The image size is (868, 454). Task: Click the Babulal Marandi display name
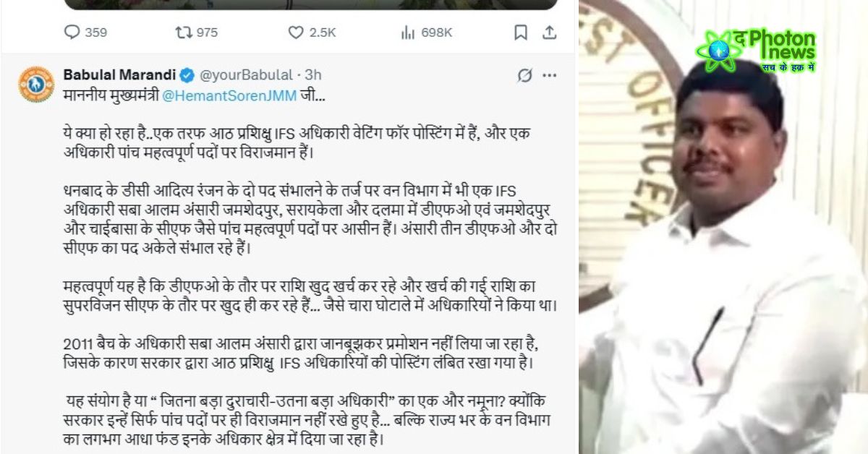pyautogui.click(x=119, y=74)
